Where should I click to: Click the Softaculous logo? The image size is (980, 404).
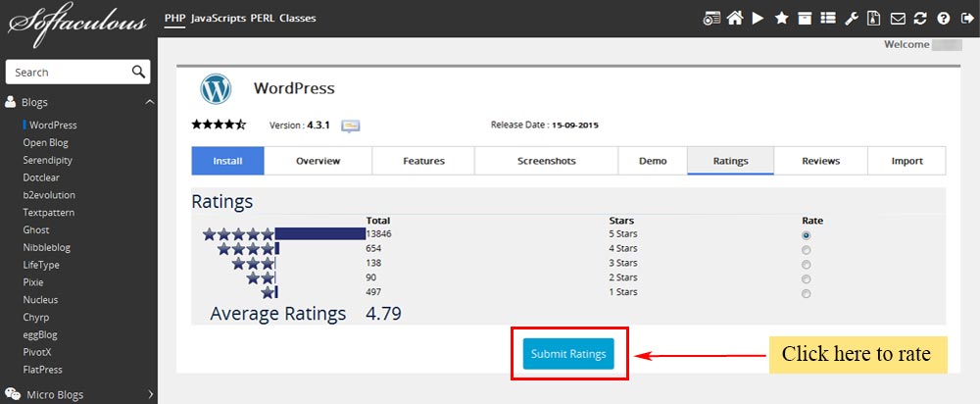pos(76,26)
